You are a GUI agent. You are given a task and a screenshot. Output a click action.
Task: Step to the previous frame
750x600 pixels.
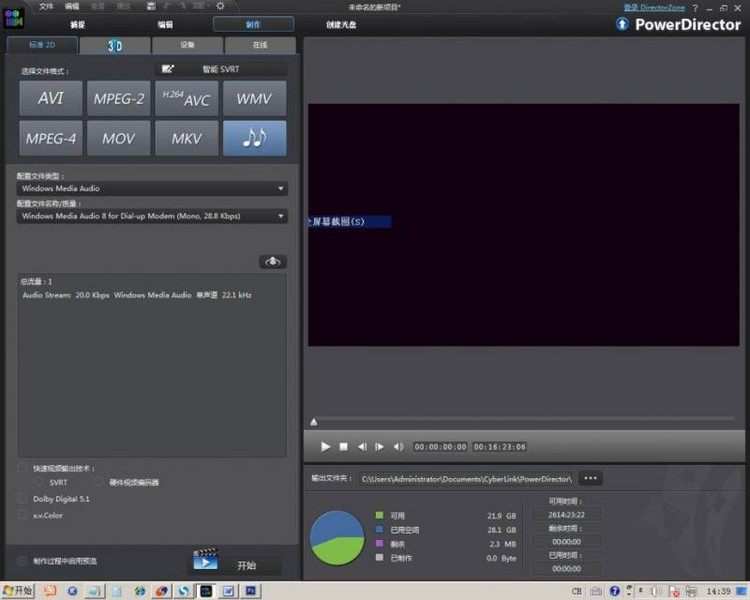362,446
